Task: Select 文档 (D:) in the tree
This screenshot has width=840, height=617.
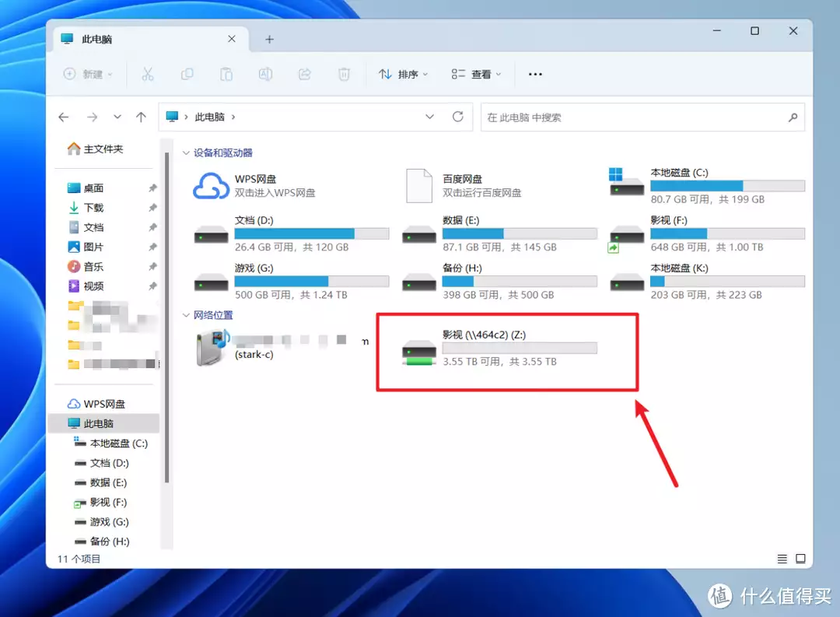Action: point(102,463)
